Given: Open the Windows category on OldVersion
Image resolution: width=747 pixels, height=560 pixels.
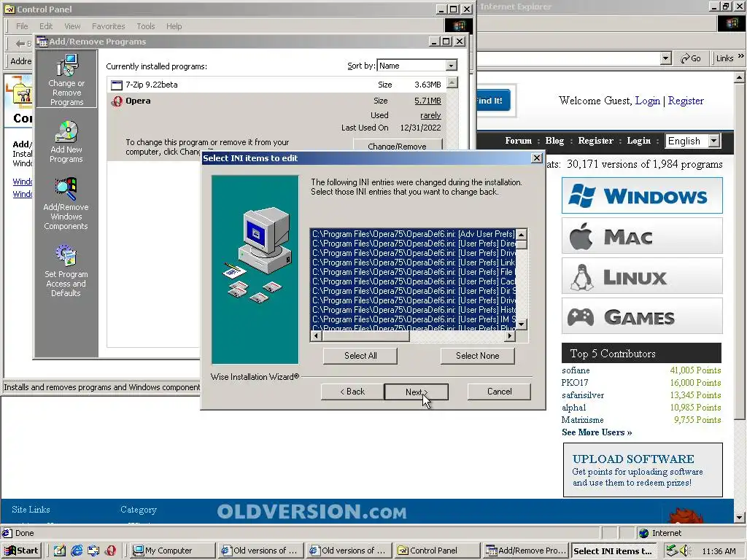Looking at the screenshot, I should 642,195.
